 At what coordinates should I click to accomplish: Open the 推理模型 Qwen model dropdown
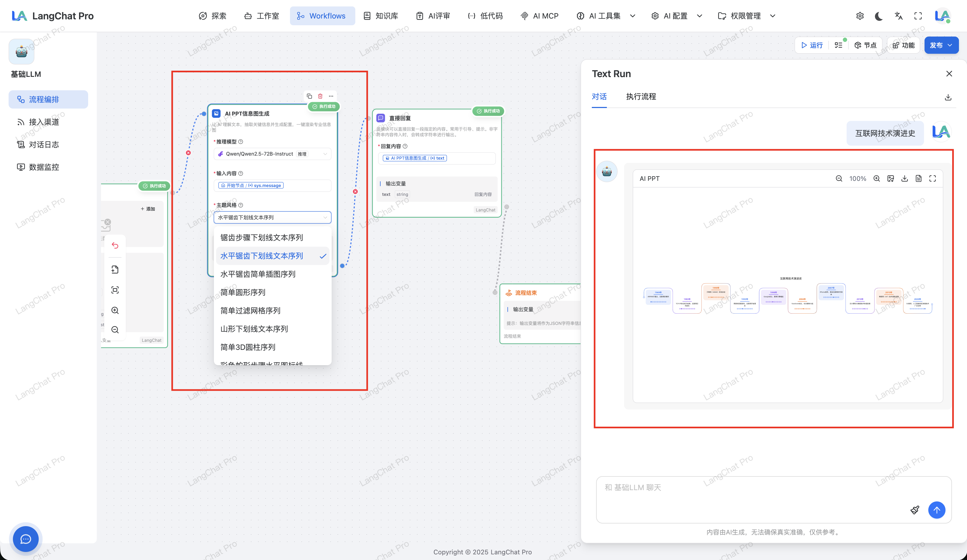coord(272,154)
